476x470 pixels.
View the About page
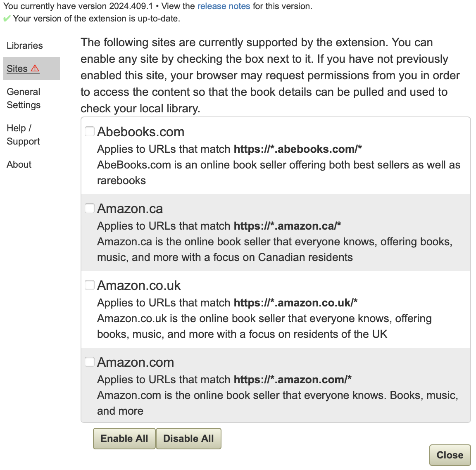pos(19,164)
